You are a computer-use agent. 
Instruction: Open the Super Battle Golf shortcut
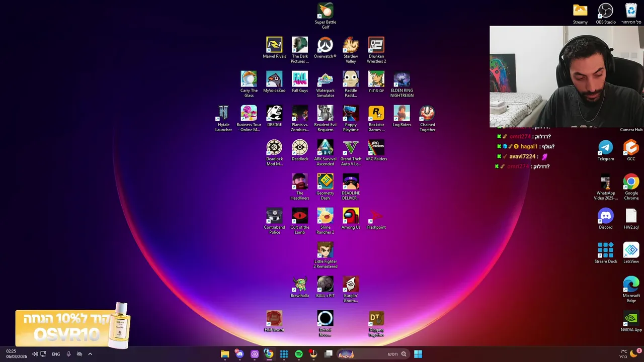click(x=326, y=16)
